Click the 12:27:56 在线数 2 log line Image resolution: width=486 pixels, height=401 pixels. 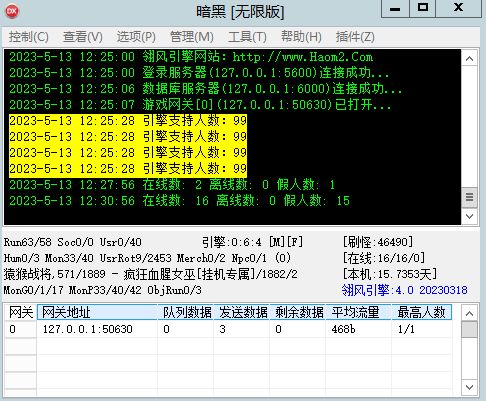[x=172, y=185]
